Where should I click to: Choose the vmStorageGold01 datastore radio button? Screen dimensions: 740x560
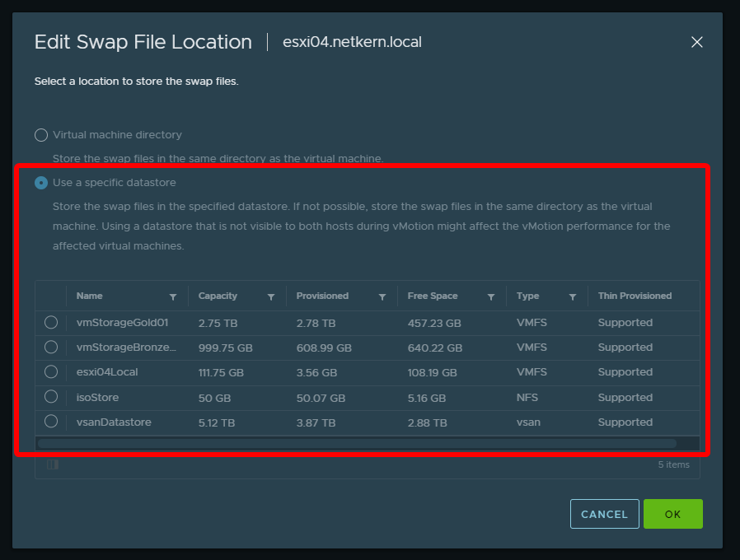tap(51, 322)
